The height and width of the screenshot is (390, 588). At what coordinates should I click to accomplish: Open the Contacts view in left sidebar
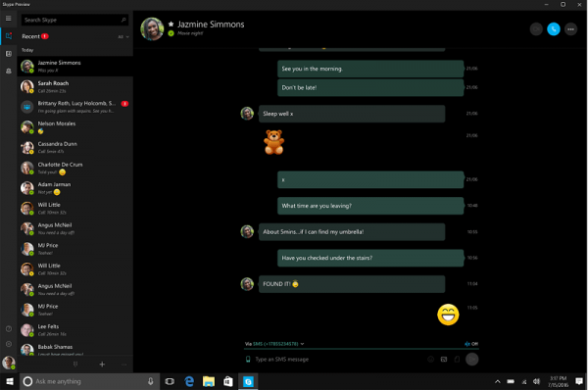coord(8,54)
